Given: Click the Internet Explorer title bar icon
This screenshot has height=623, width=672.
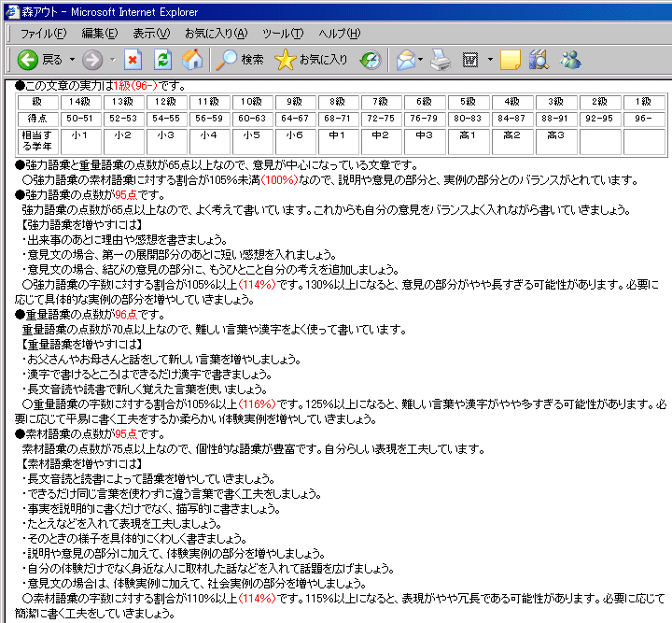Looking at the screenshot, I should [x=12, y=11].
